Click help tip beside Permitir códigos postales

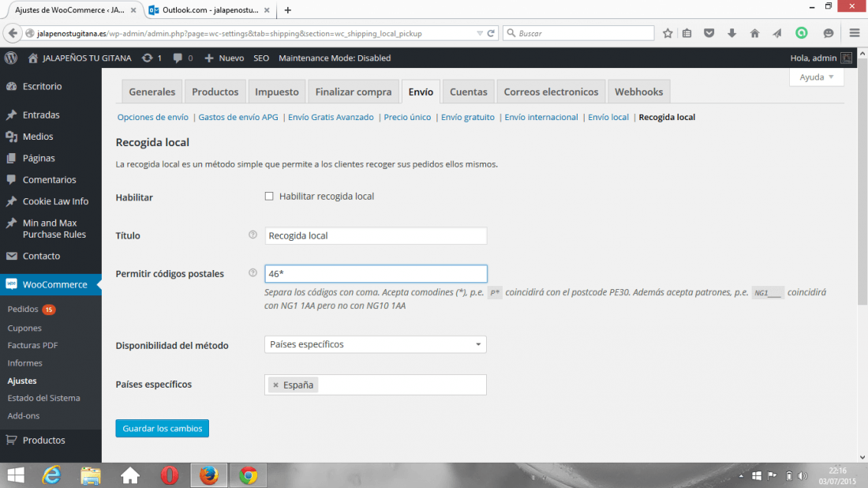click(x=253, y=272)
